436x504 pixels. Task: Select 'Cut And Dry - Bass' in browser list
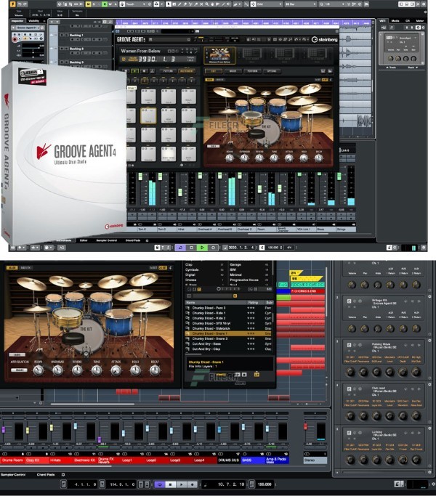[x=229, y=344]
